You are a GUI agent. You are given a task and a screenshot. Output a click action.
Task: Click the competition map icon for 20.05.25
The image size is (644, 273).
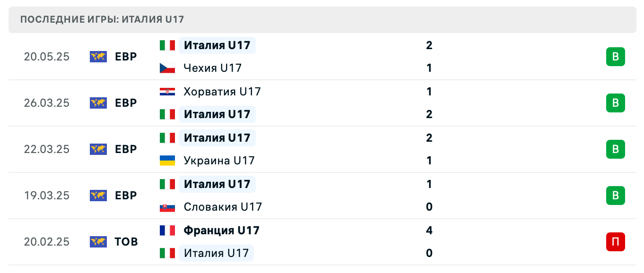(98, 57)
